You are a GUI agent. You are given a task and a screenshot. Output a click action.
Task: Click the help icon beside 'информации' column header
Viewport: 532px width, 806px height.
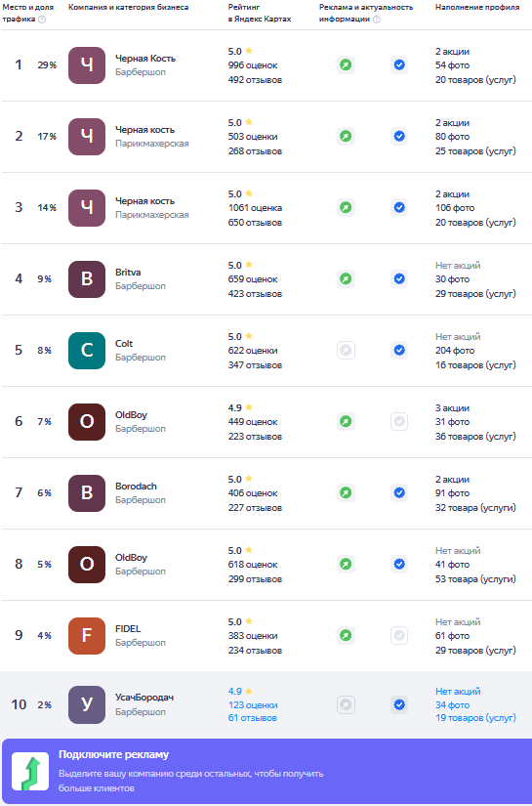[377, 20]
